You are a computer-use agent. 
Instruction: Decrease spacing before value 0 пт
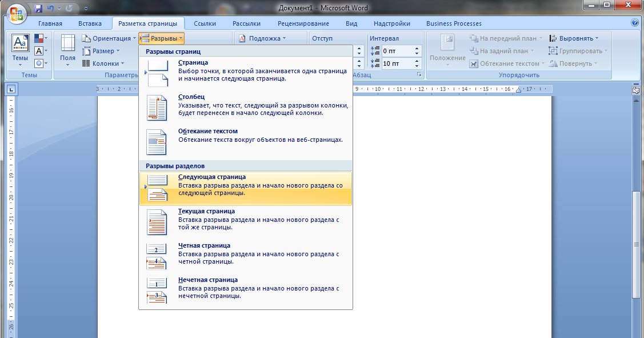(417, 53)
